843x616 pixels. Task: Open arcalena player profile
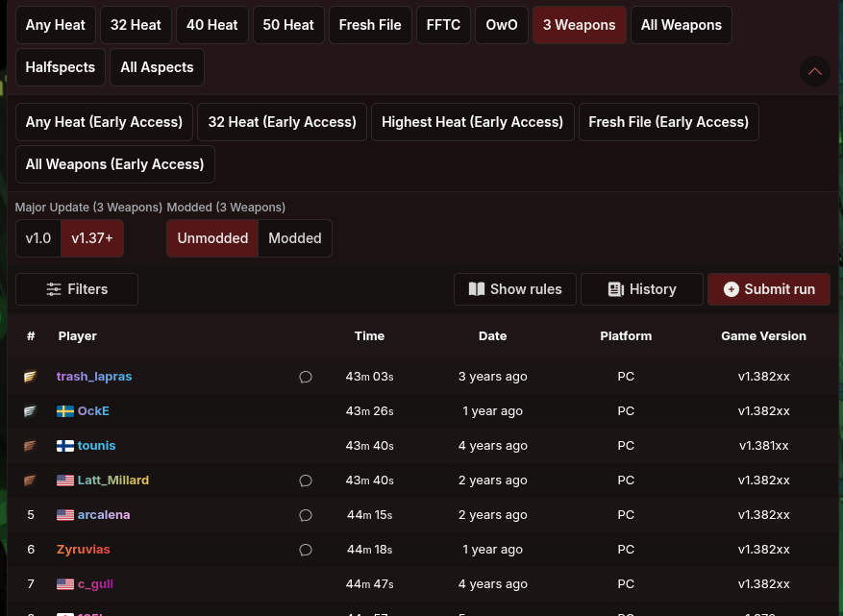pyautogui.click(x=104, y=515)
